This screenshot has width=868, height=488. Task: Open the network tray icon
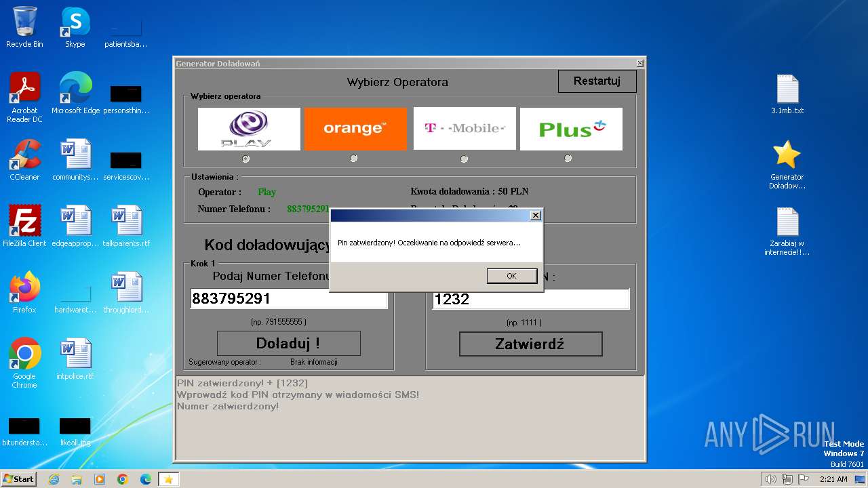tap(787, 479)
